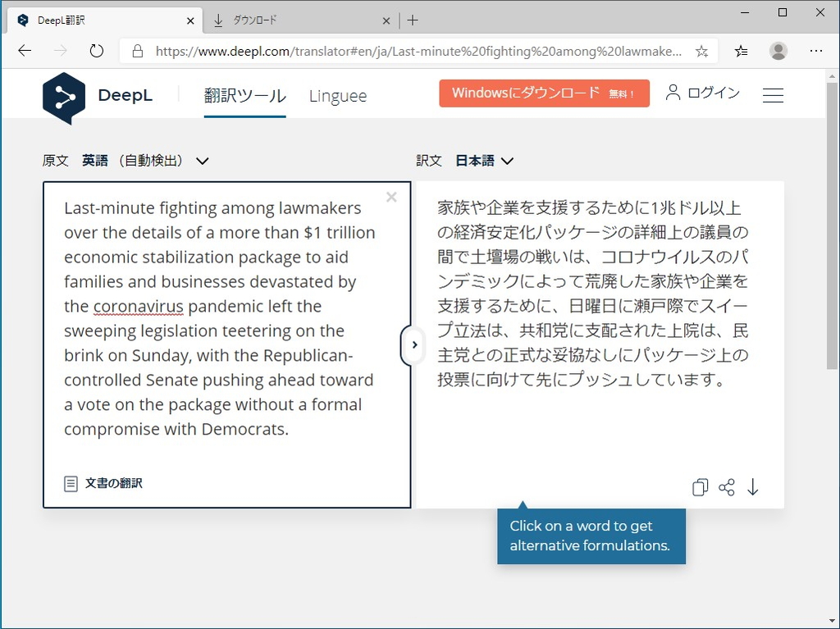Swap translation direction with the arrow

tap(413, 344)
